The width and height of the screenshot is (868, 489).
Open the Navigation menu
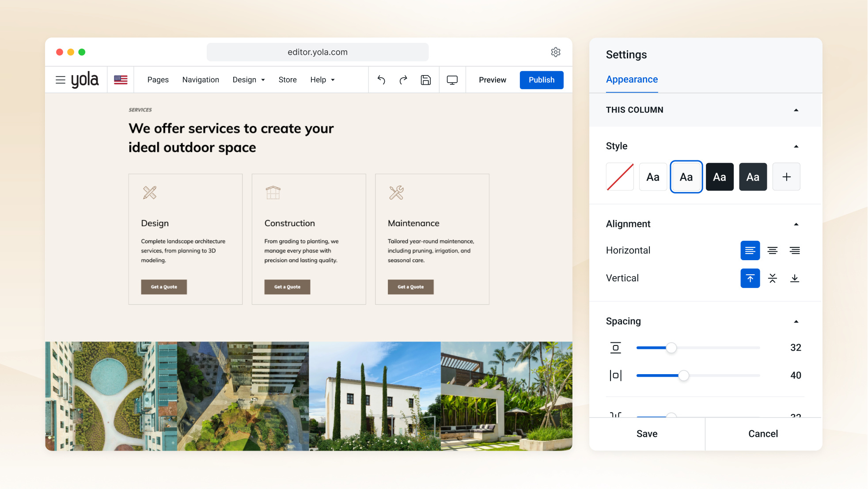(x=201, y=80)
